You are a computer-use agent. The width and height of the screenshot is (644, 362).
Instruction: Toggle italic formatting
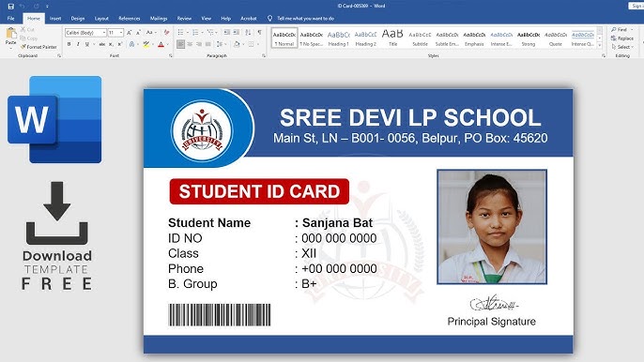[78, 44]
